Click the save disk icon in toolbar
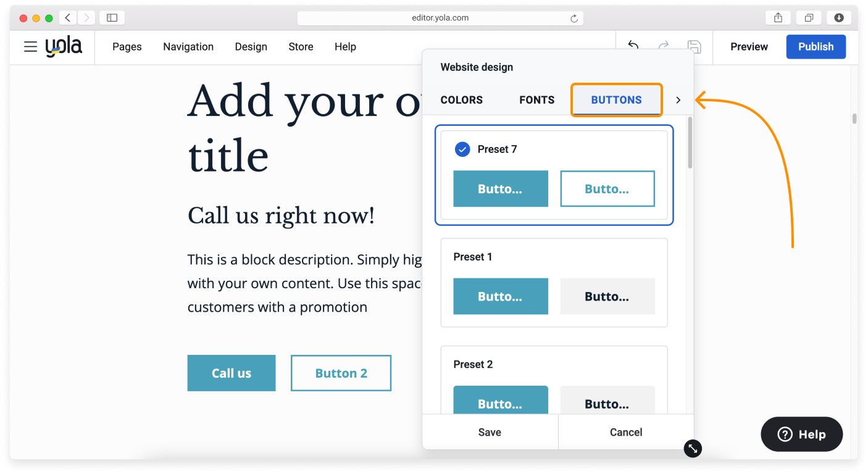868x474 pixels. click(694, 46)
